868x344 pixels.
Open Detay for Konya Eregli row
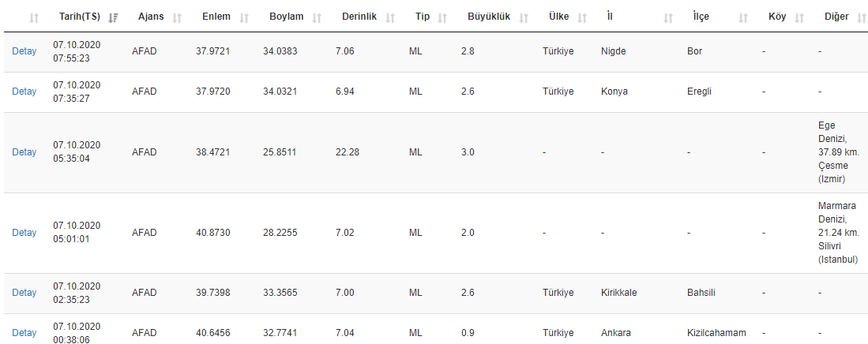24,92
